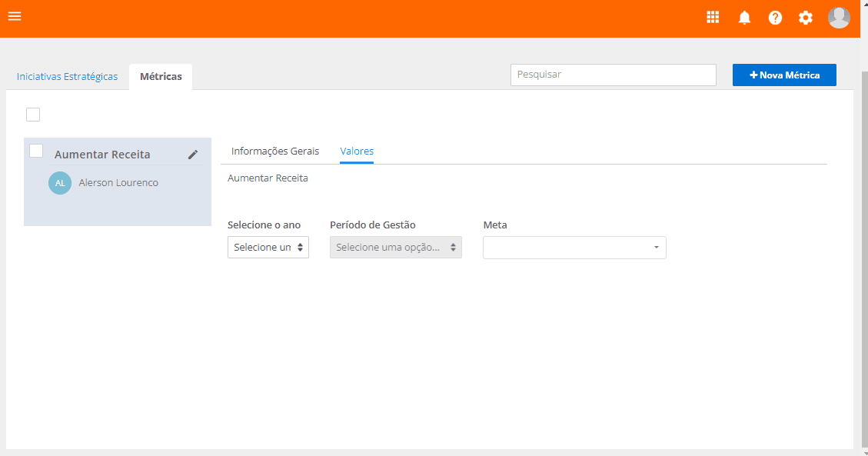Open the Período de Gestão dropdown
This screenshot has height=456, width=868.
coord(396,248)
